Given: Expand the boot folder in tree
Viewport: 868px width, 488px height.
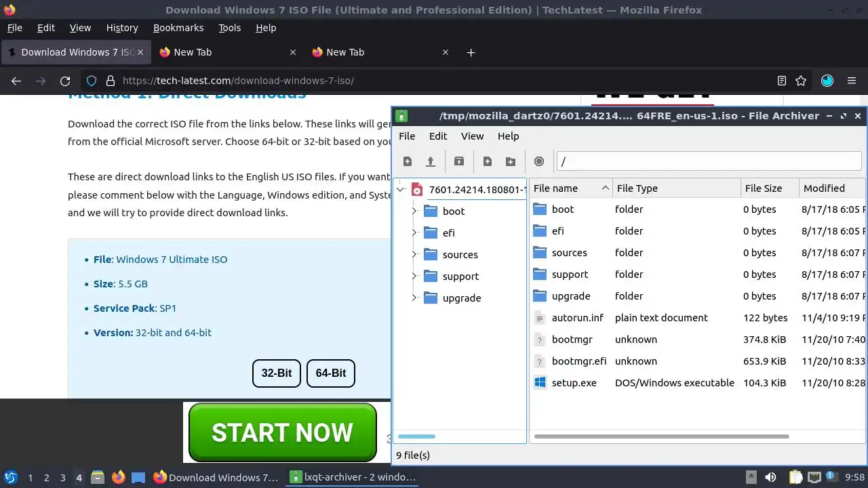Looking at the screenshot, I should tap(414, 211).
